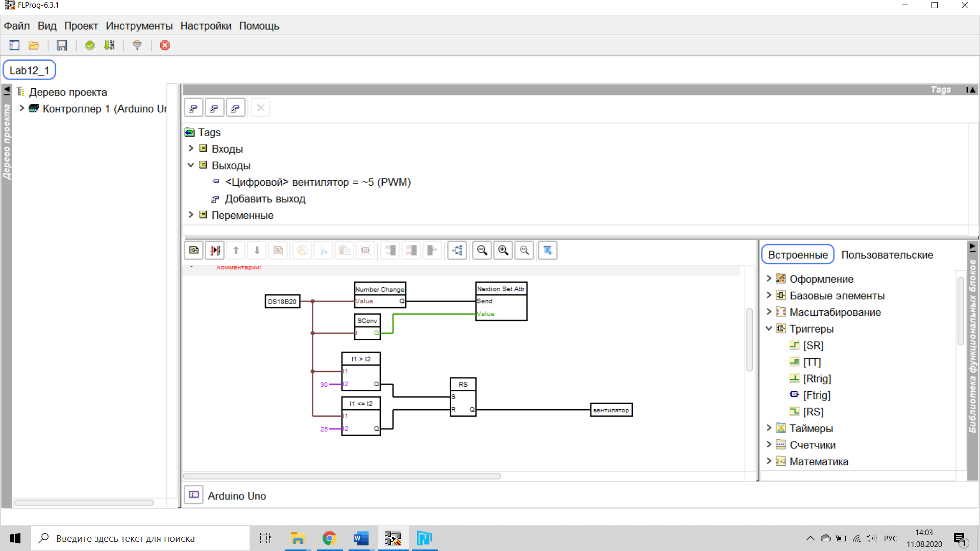
Task: Click the zoom out magnifier icon
Action: coord(482,251)
